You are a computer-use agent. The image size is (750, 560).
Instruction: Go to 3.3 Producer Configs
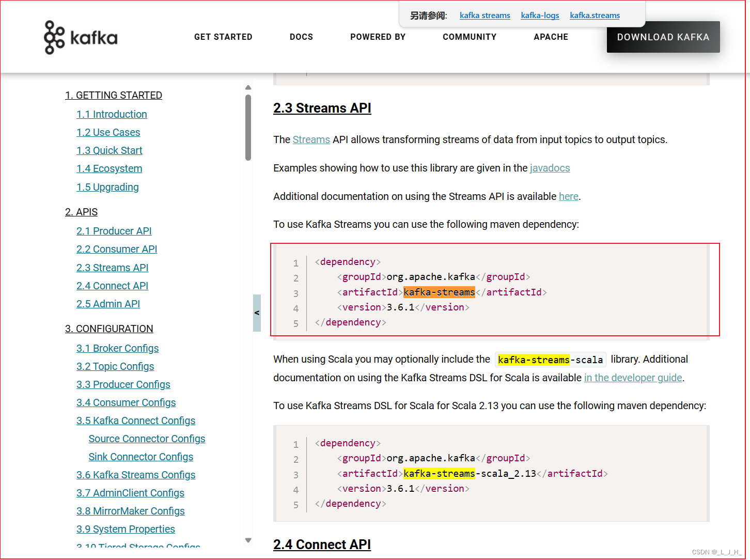pyautogui.click(x=123, y=384)
